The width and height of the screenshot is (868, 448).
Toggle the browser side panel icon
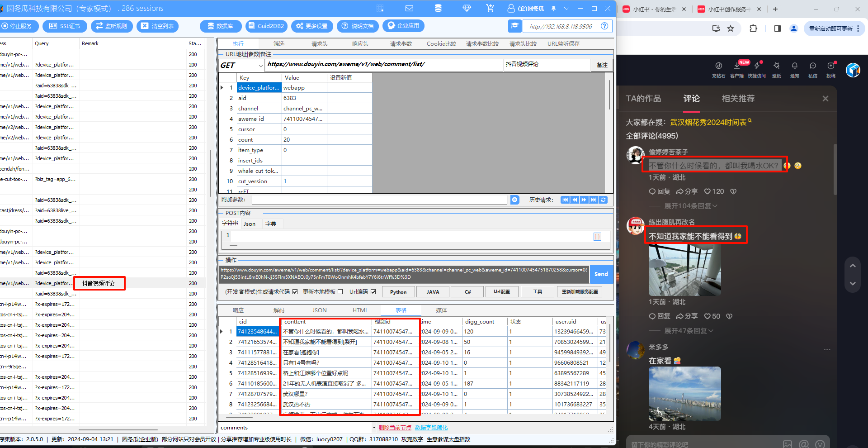click(x=778, y=29)
